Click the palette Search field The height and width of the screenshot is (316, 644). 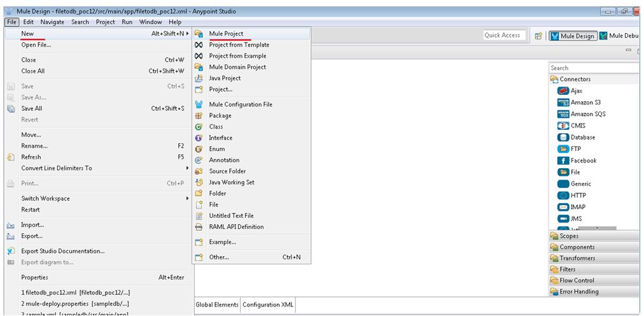click(594, 68)
